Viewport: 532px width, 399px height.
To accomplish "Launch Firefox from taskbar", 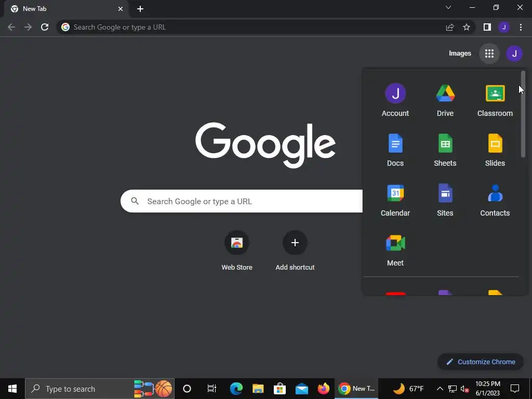I will tap(323, 389).
